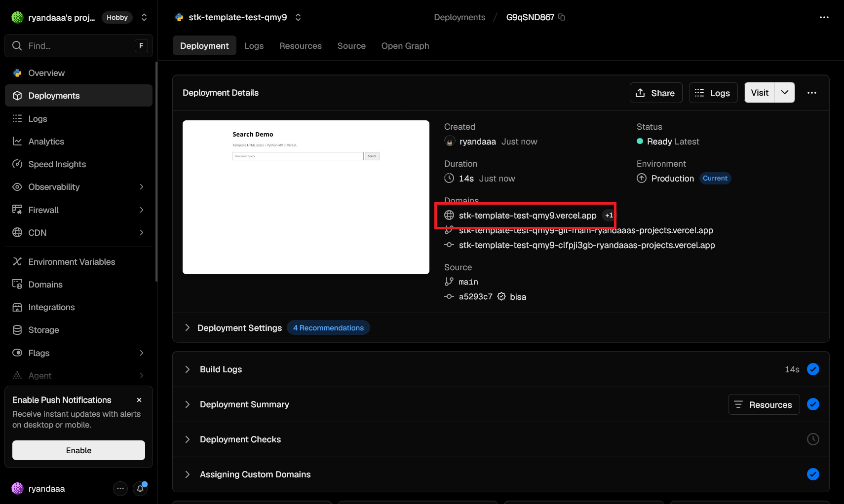Go to Overview in the sidebar
Screen dimensions: 844x504
(78, 73)
